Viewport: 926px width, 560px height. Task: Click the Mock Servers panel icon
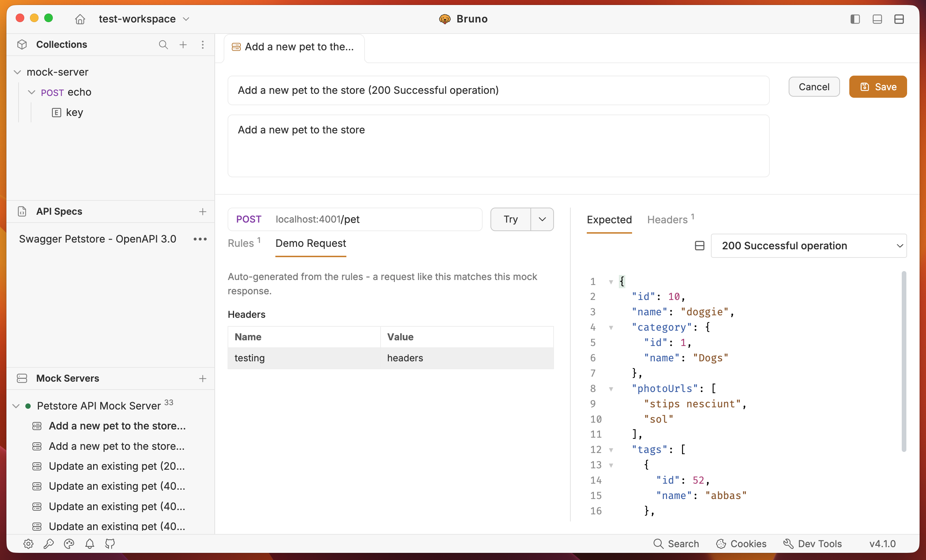(x=22, y=378)
